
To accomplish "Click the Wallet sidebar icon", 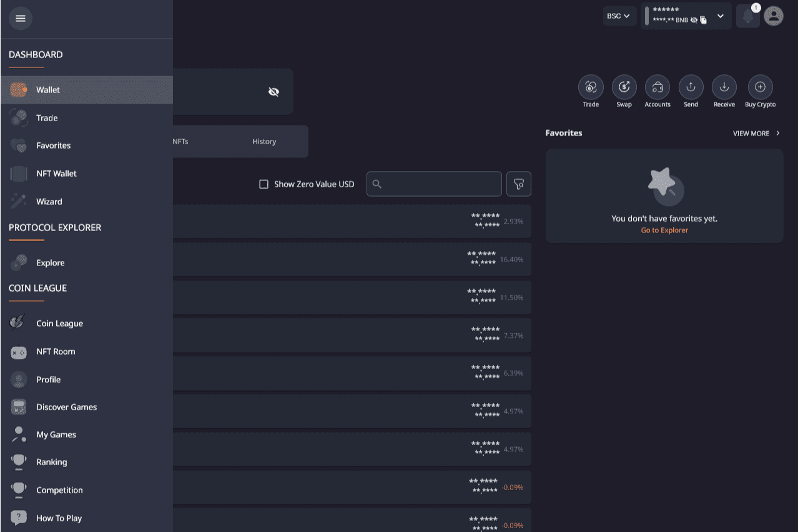I will (x=19, y=90).
